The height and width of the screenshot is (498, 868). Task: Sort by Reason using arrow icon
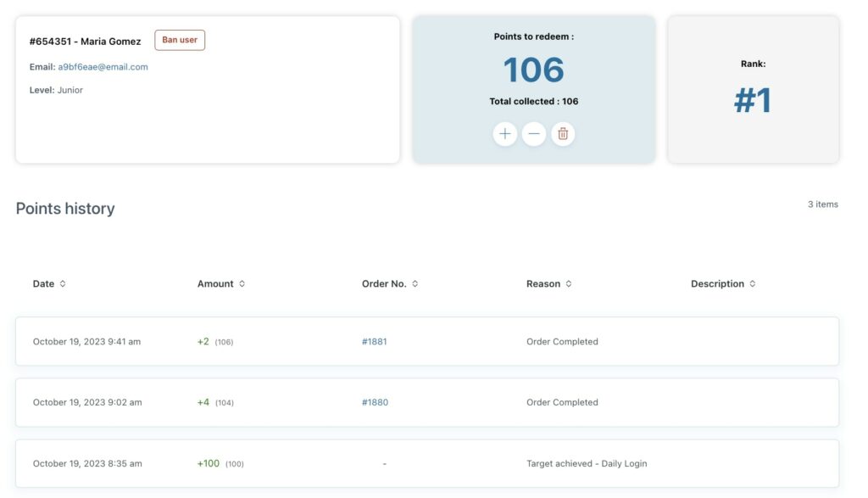coord(569,283)
